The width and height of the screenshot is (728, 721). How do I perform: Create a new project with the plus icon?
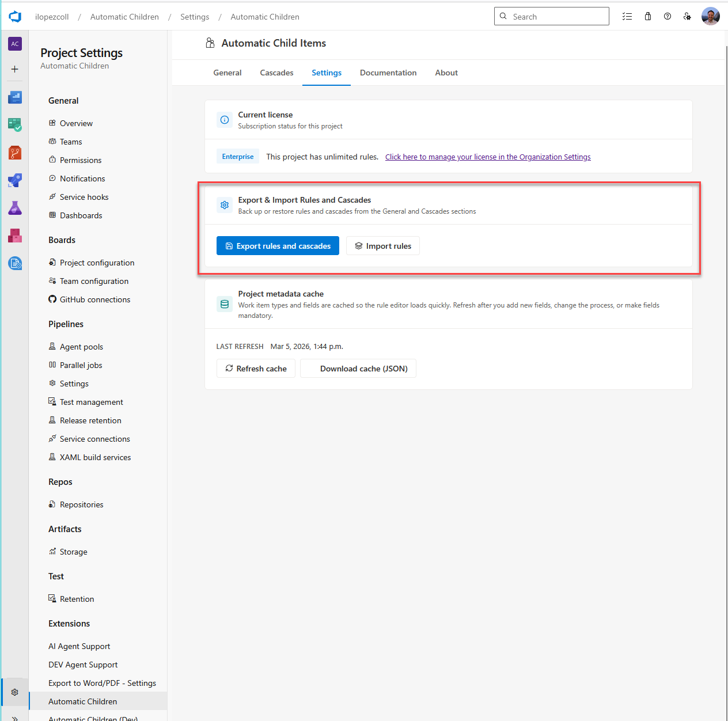(14, 69)
